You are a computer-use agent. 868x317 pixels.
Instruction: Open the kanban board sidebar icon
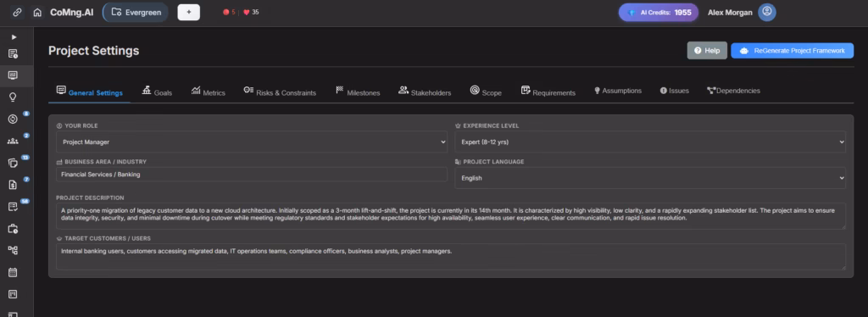coord(13,294)
